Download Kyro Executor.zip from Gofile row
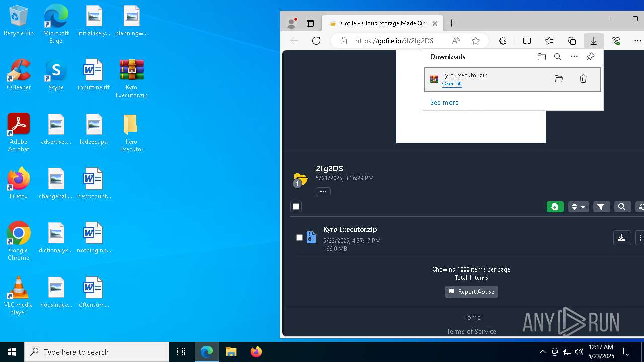Image resolution: width=644 pixels, height=362 pixels. (x=622, y=238)
